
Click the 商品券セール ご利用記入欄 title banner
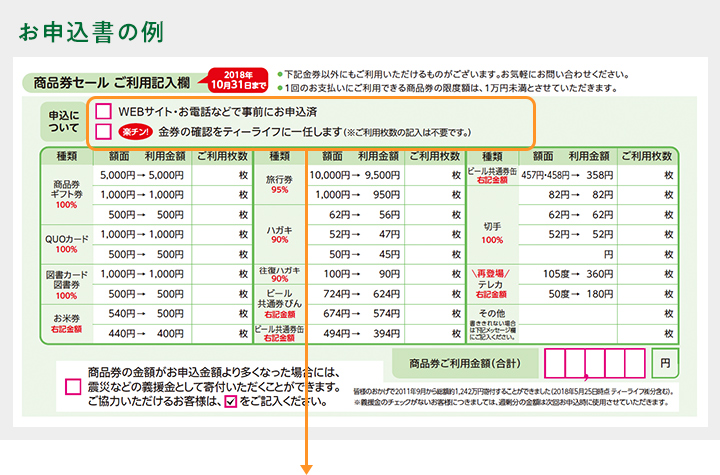point(112,83)
